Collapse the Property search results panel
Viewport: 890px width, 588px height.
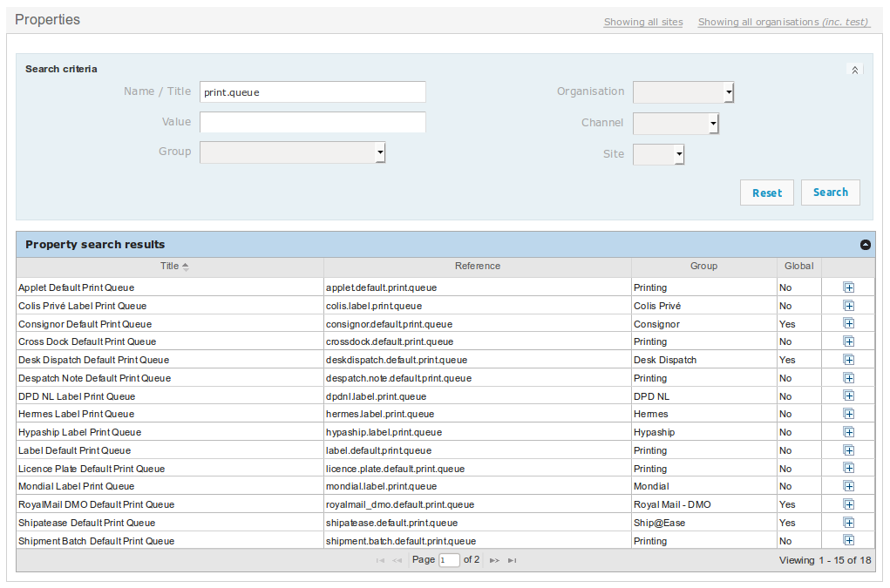(x=865, y=245)
